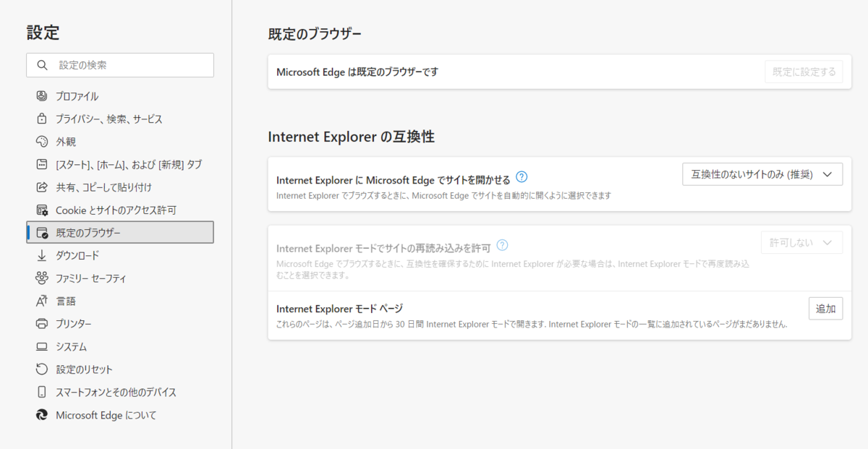Focus the 設定の検索 search field
Screen dimensions: 868x449
120,65
